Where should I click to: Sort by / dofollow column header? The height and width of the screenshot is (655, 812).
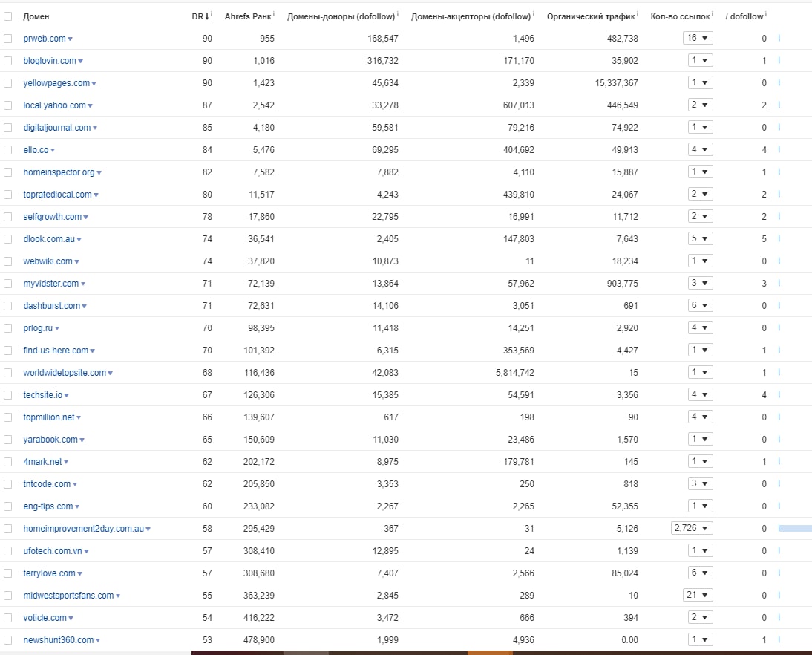[x=744, y=16]
